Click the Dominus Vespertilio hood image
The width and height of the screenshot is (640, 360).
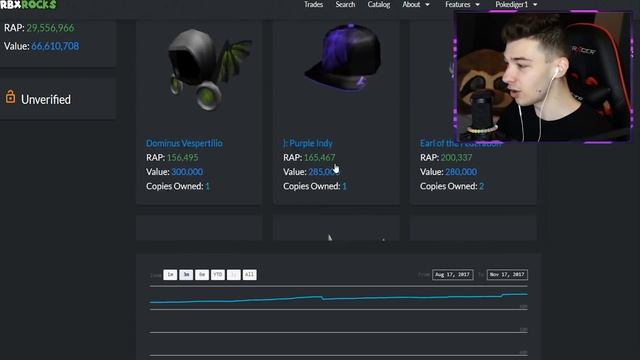[210, 69]
